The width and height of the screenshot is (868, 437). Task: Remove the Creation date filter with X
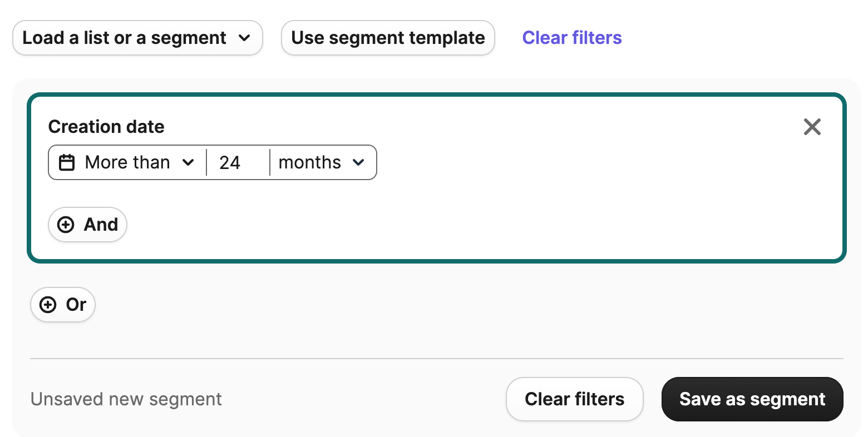[812, 127]
